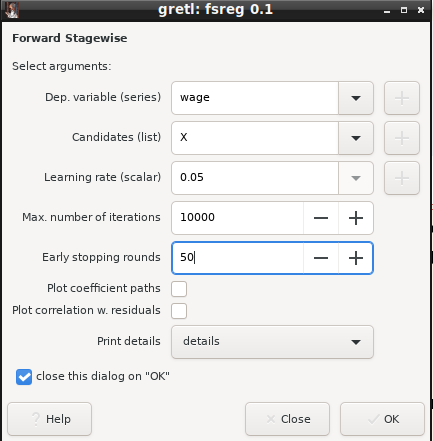The height and width of the screenshot is (441, 433).
Task: Confirm with the OK button
Action: 382,419
